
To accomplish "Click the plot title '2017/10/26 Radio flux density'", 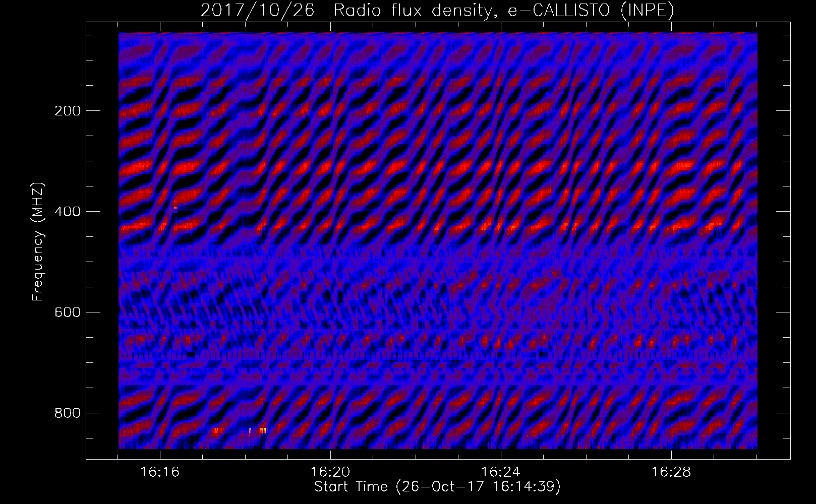I will [x=437, y=10].
